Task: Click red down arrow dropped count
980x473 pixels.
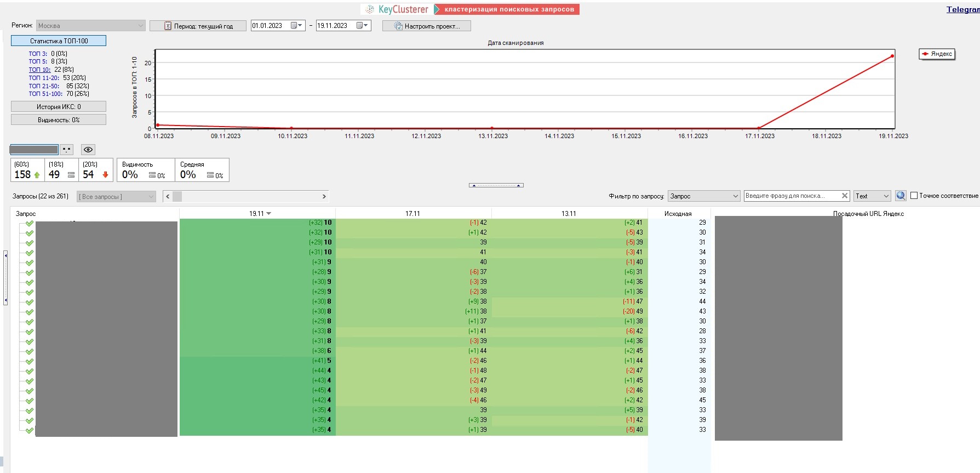Action: (105, 175)
